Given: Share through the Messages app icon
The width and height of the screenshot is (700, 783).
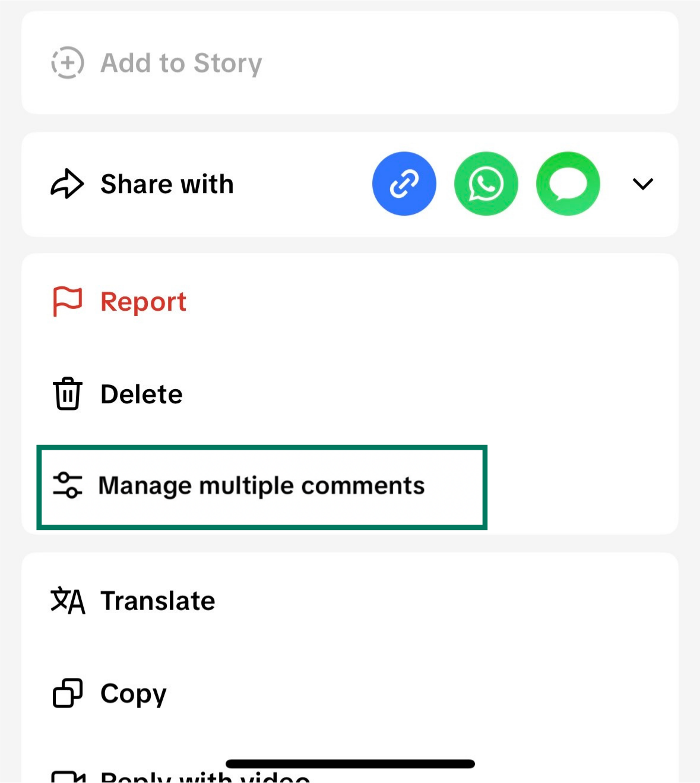Looking at the screenshot, I should pyautogui.click(x=568, y=184).
